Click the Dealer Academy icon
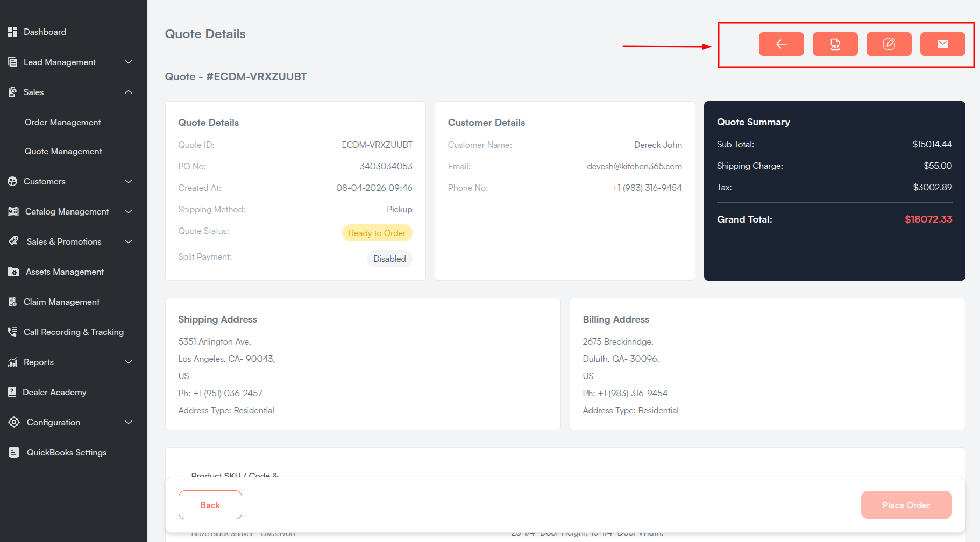The width and height of the screenshot is (980, 542). [12, 392]
